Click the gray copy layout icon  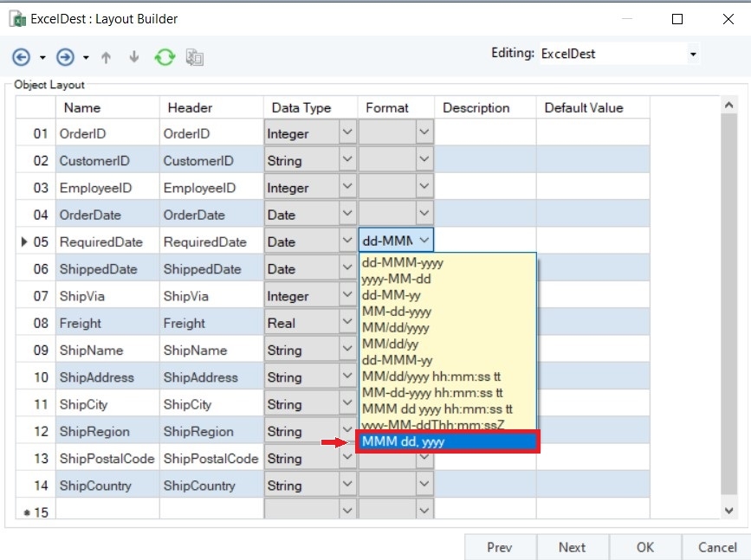pos(195,57)
